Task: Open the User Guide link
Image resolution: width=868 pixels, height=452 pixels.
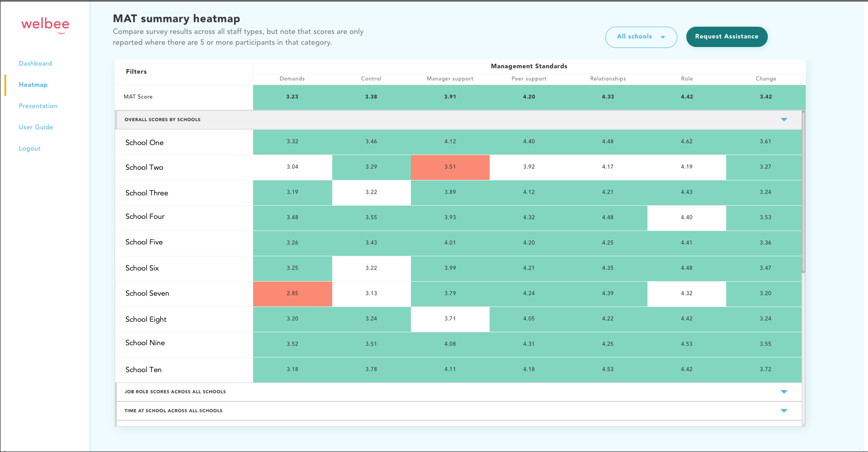Action: click(36, 127)
